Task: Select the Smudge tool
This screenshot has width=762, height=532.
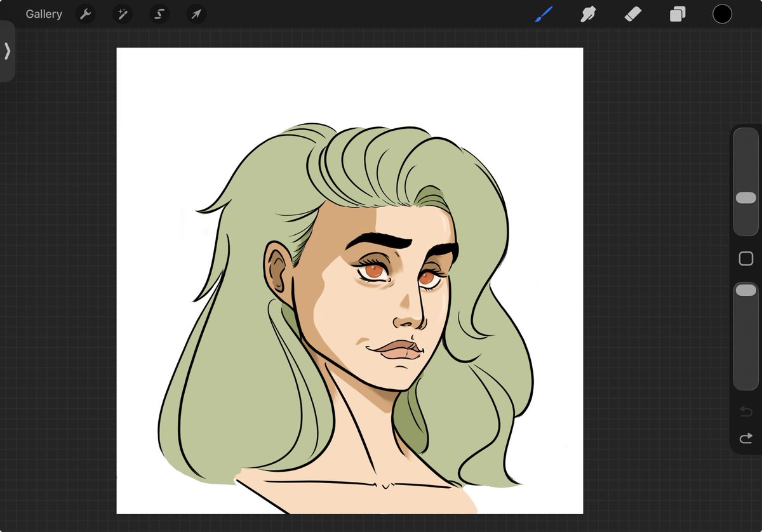Action: 589,14
